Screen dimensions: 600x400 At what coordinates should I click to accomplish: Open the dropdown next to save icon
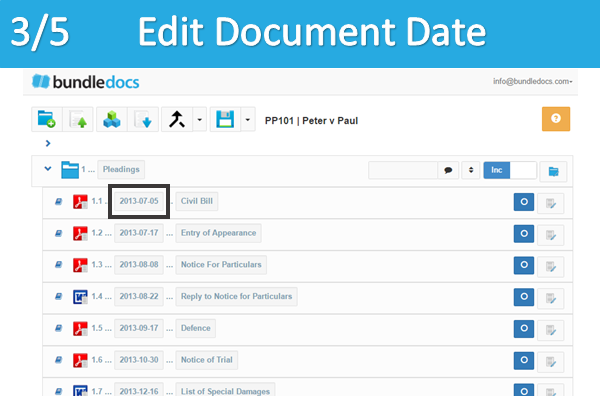tap(248, 119)
